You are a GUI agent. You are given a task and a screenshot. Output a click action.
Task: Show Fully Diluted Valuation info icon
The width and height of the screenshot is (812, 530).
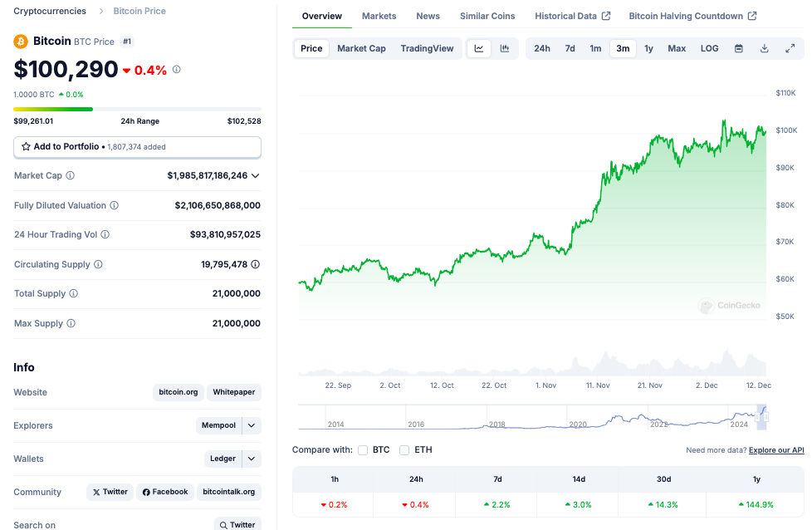coord(115,205)
